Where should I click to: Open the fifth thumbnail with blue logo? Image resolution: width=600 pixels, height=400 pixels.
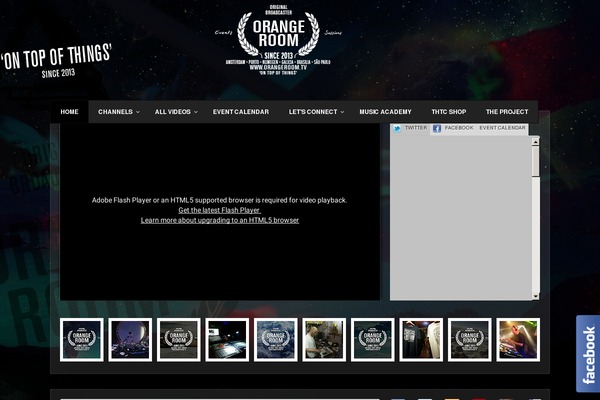pos(276,340)
